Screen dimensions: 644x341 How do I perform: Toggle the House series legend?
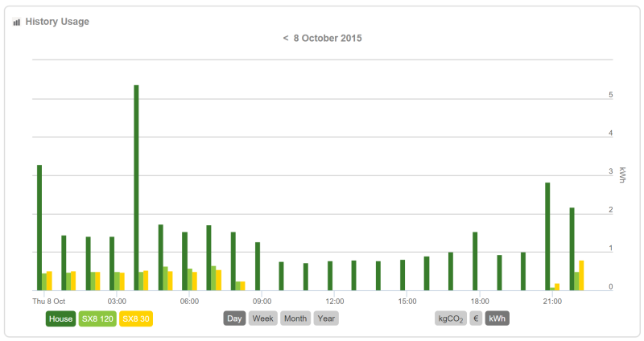(60, 318)
